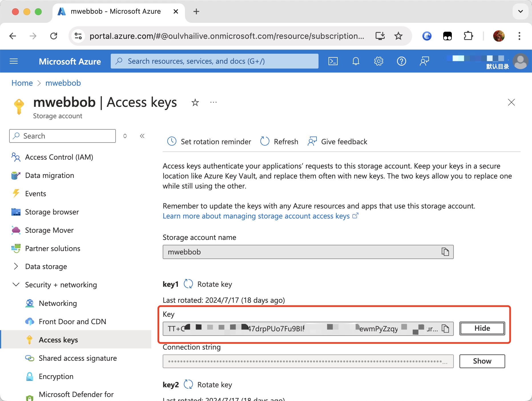Collapse the sidebar menu with double chevron
Image resolution: width=532 pixels, height=401 pixels.
click(142, 136)
